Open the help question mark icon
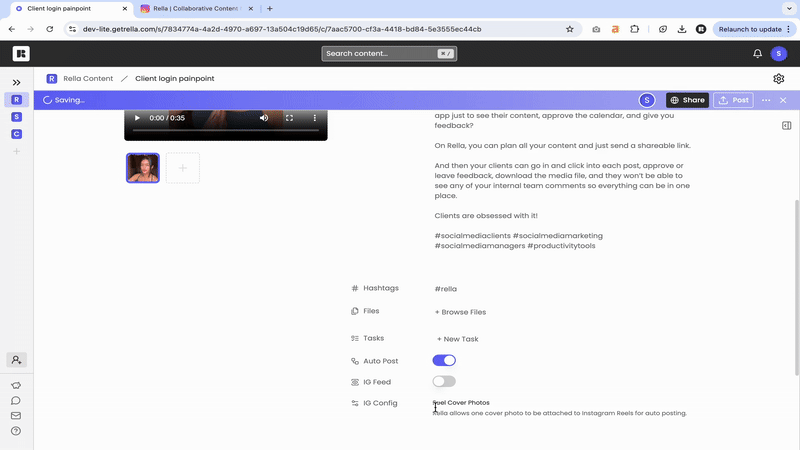Image resolution: width=800 pixels, height=450 pixels. tap(16, 431)
